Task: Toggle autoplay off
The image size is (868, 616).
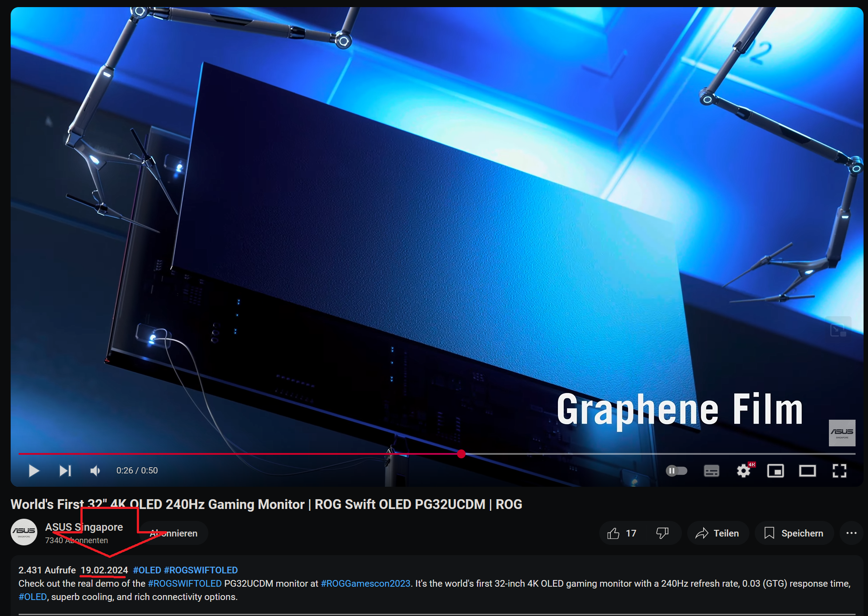Action: (x=676, y=470)
